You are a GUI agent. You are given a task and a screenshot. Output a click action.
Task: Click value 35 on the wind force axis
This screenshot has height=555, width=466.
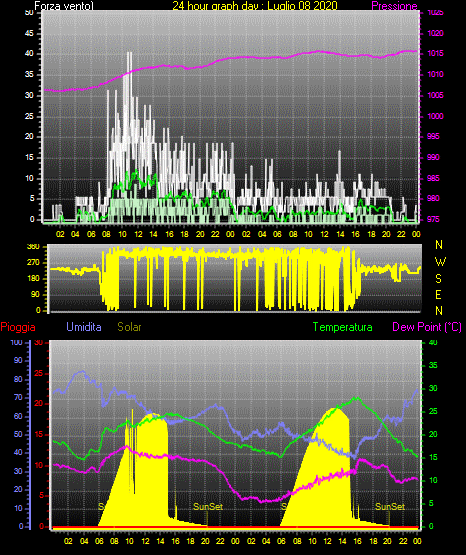pos(29,74)
